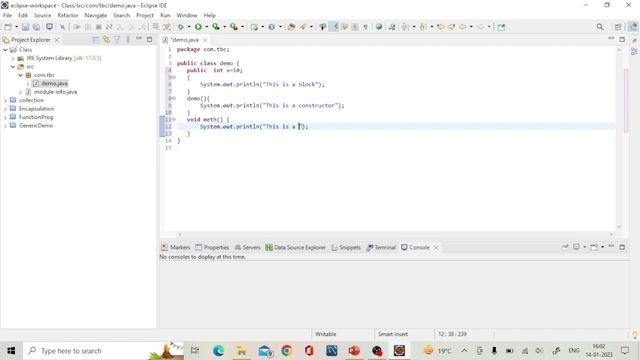Viewport: 640px width, 360px height.
Task: Switch to the Markers tab
Action: pyautogui.click(x=176, y=247)
